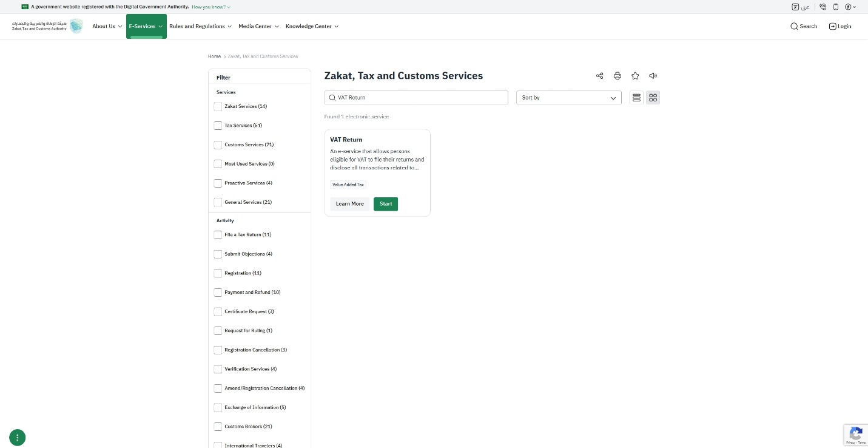Check the File a Tax Return (11) filter
868x448 pixels.
(x=218, y=235)
